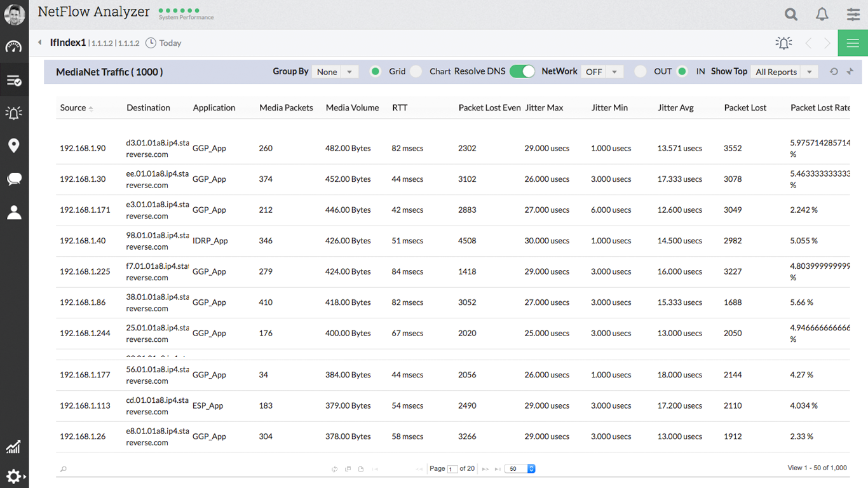Click the ESP_App application cell

[x=208, y=405]
